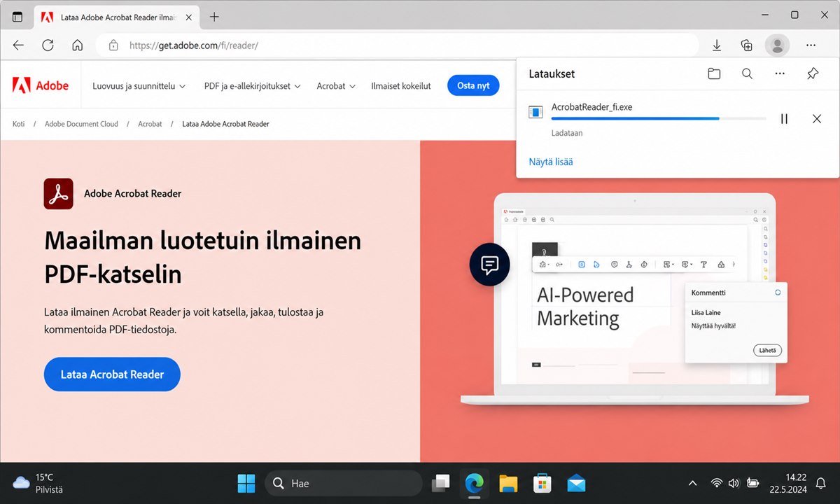This screenshot has height=504, width=840.
Task: Click the address bar URL
Action: 194,45
